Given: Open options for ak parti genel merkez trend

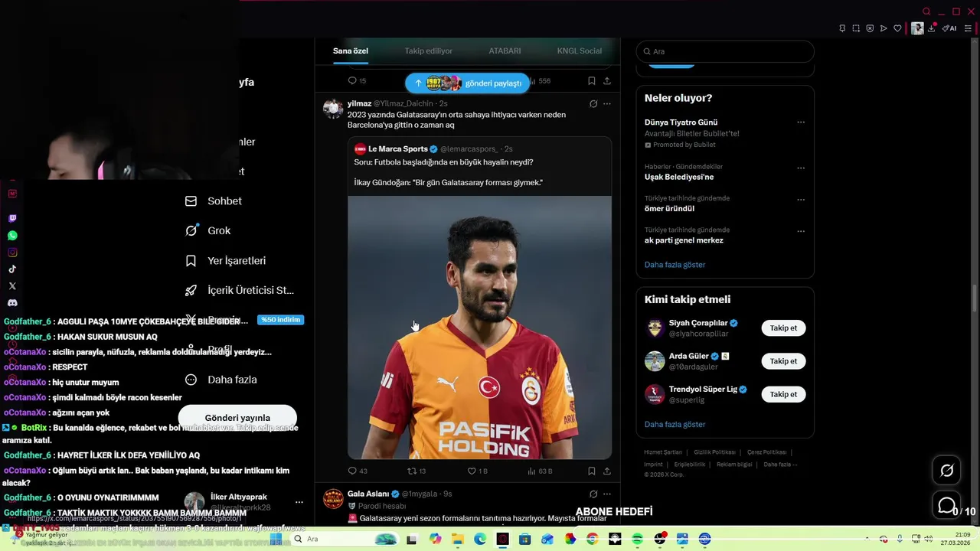Looking at the screenshot, I should [801, 231].
